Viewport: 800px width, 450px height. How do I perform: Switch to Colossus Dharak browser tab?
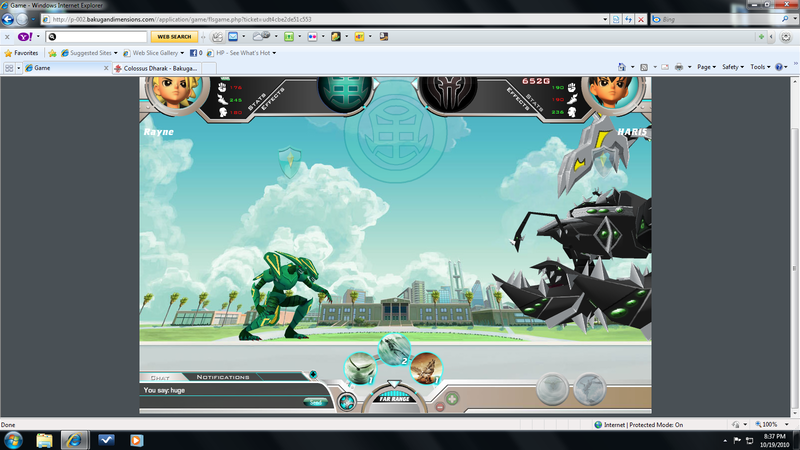[162, 67]
